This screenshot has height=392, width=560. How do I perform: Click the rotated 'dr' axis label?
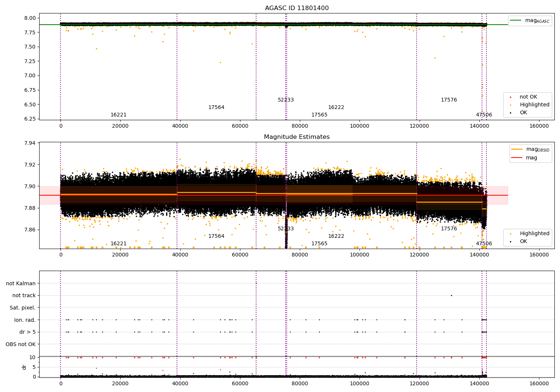[x=24, y=367]
